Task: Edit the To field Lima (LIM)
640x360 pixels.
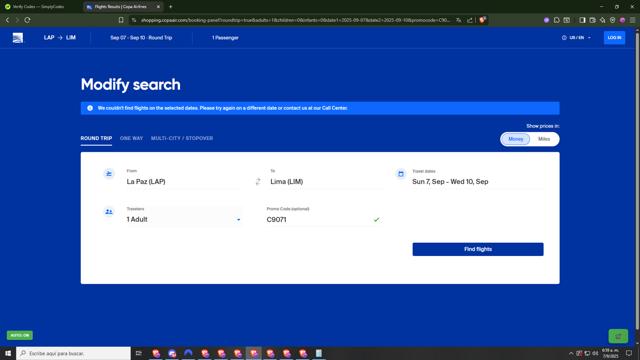Action: point(327,182)
